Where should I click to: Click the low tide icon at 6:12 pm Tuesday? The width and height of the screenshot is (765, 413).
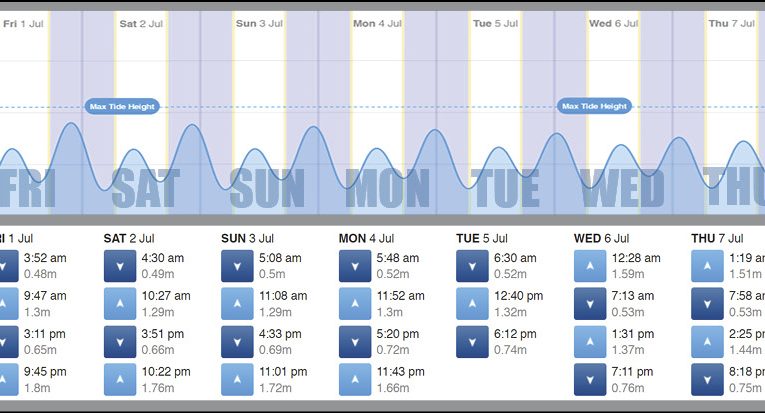pos(472,341)
